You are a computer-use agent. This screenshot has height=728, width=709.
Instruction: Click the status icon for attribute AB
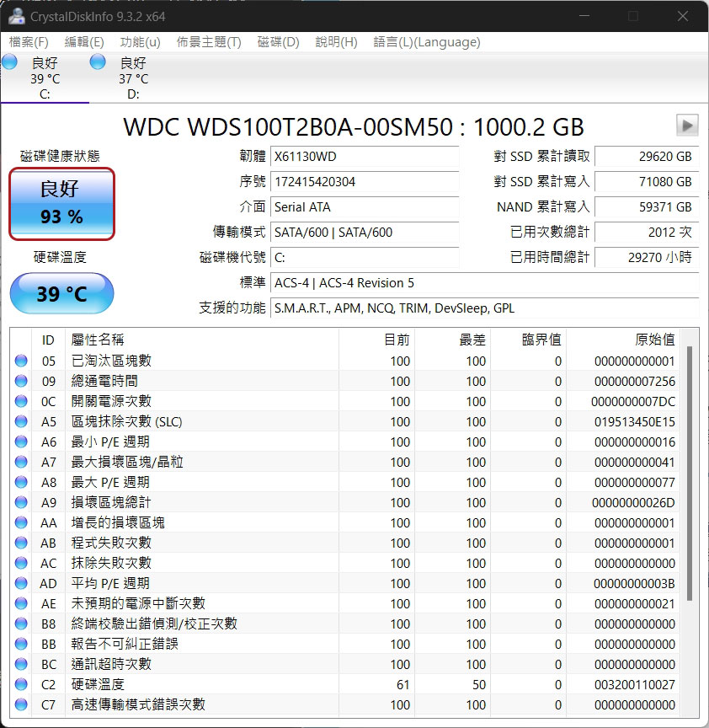click(x=21, y=543)
